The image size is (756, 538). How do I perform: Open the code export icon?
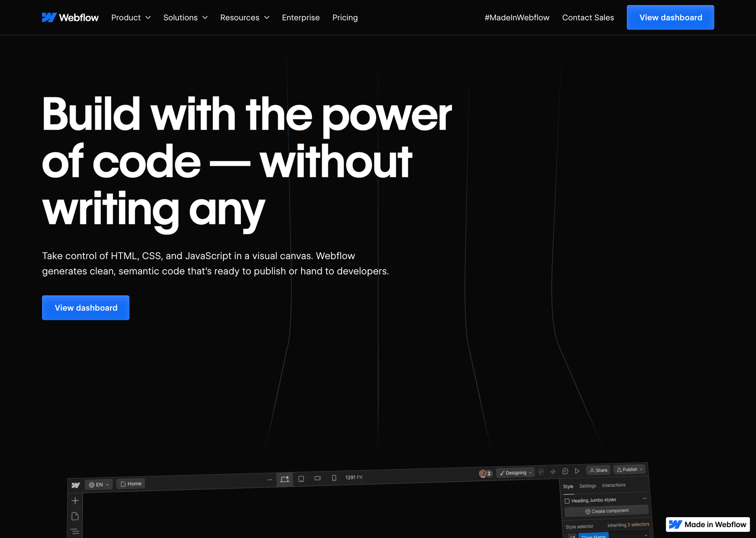[553, 471]
